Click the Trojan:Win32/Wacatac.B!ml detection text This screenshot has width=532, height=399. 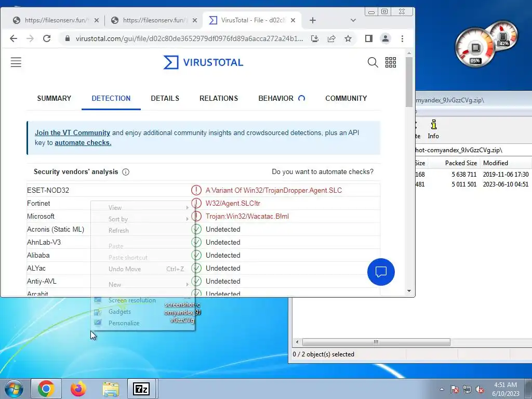pyautogui.click(x=247, y=217)
